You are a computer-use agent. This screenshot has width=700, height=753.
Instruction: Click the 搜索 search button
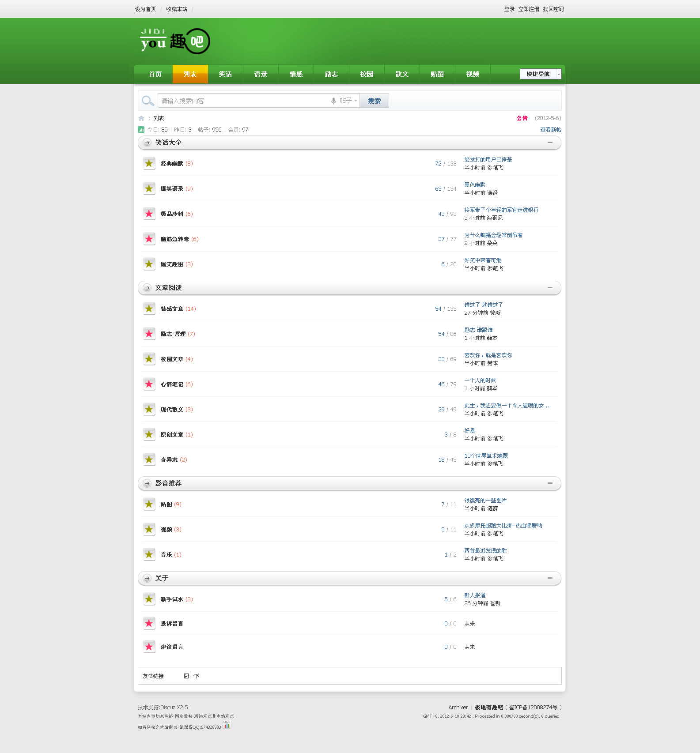(x=374, y=101)
